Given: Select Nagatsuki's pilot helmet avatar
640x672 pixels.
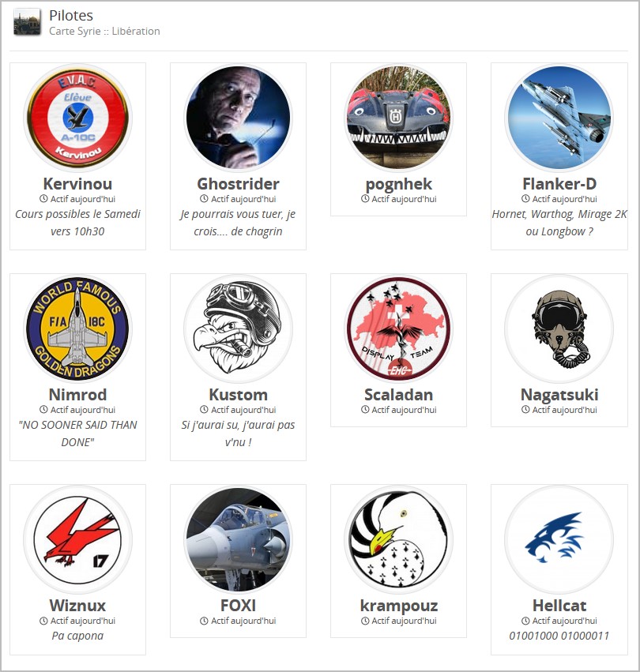Looking at the screenshot, I should (559, 328).
